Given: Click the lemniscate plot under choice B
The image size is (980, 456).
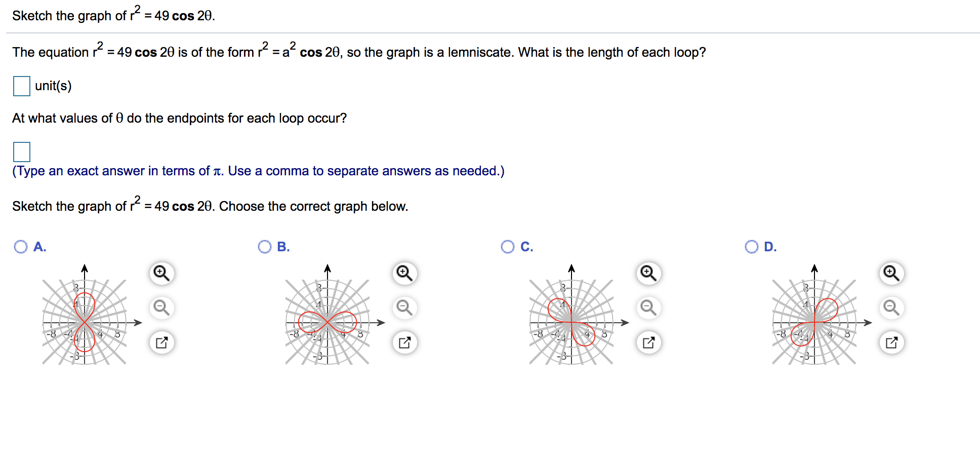Looking at the screenshot, I should [x=326, y=323].
